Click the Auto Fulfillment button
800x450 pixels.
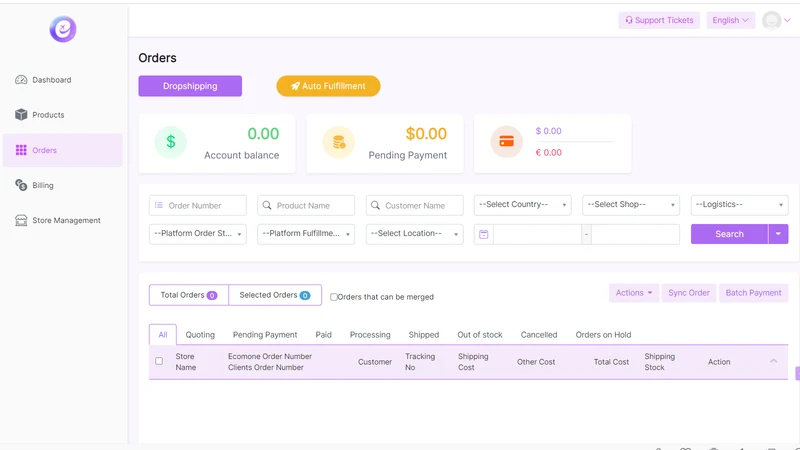pos(328,86)
